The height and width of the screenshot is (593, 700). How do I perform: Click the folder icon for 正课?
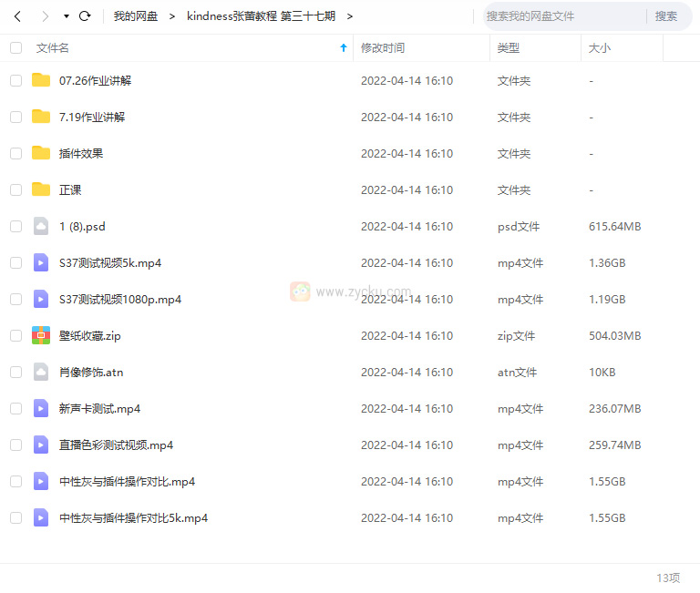click(41, 189)
